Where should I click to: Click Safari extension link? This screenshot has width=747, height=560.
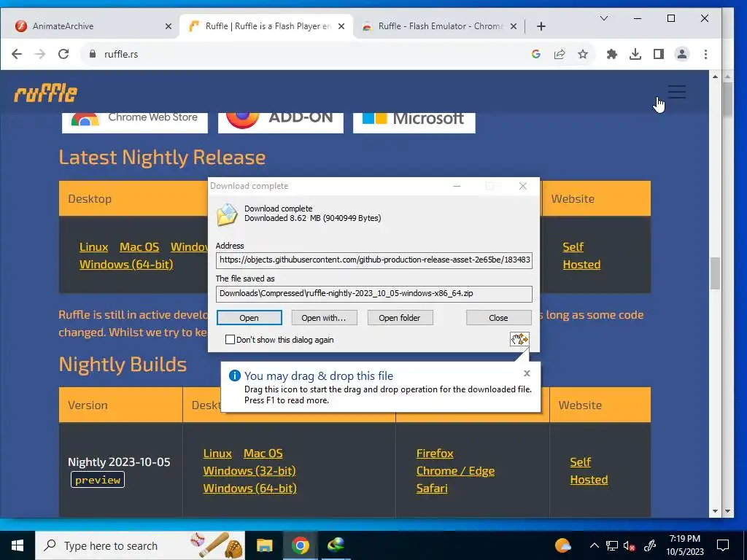[432, 489]
